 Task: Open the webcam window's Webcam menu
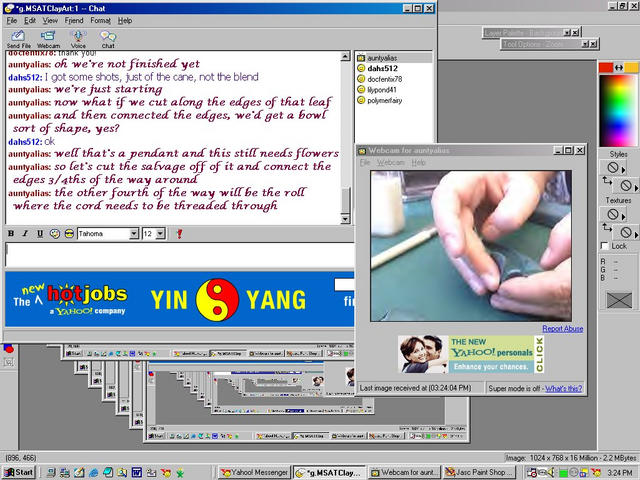click(x=390, y=162)
